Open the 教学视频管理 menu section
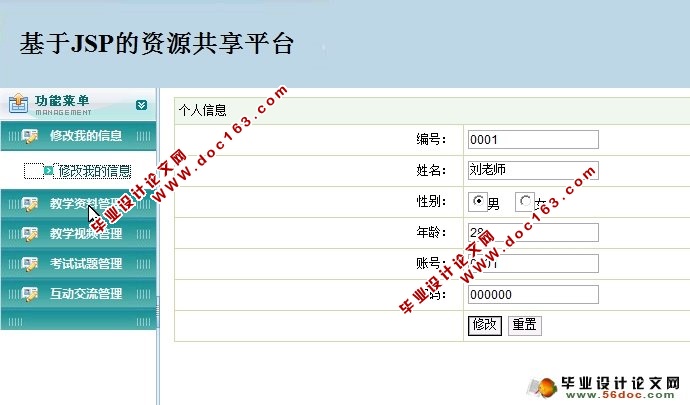 point(78,233)
